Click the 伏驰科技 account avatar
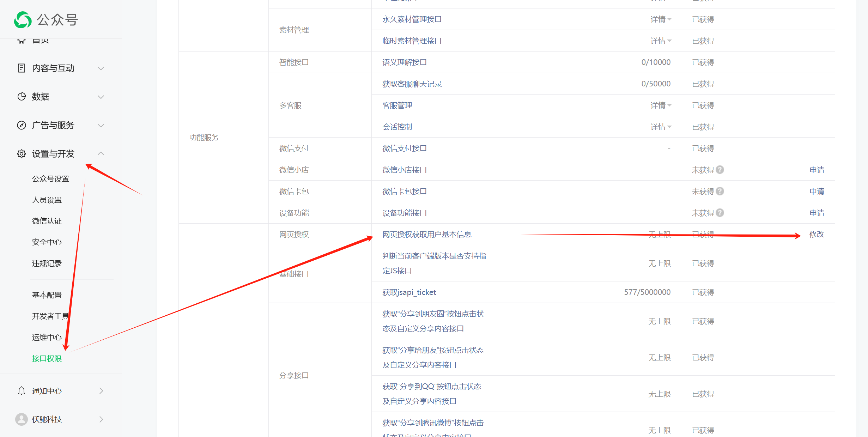Image resolution: width=868 pixels, height=437 pixels. (22, 419)
